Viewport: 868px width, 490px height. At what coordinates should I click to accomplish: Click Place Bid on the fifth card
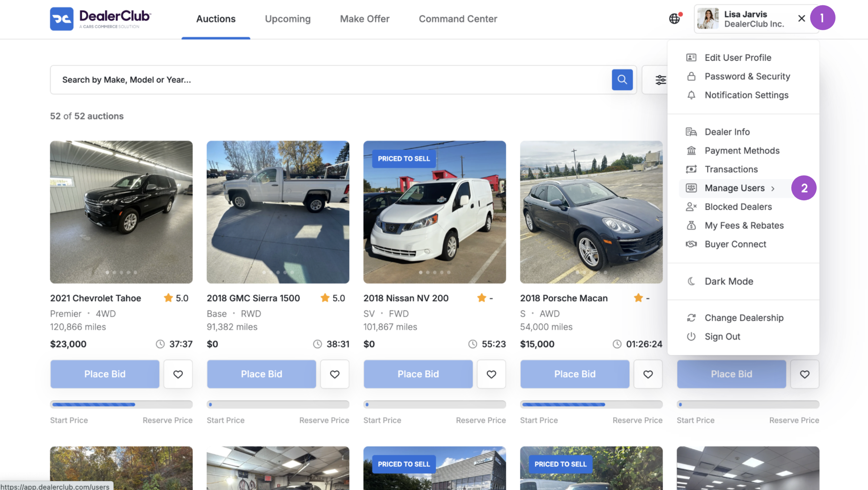731,374
